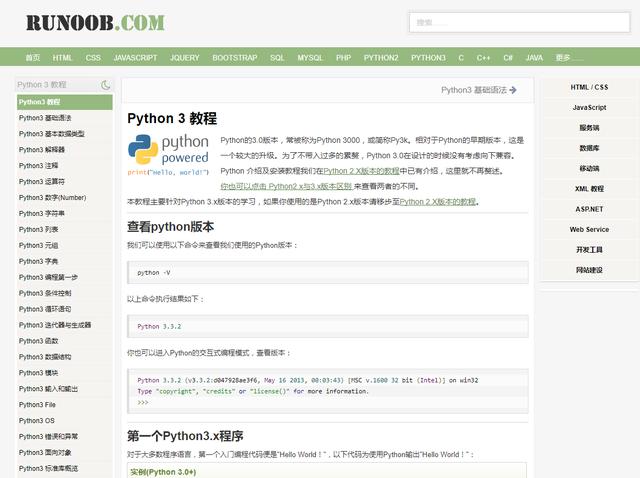The image size is (640, 478).
Task: Go to CSS in the navigation bar
Action: (x=93, y=58)
